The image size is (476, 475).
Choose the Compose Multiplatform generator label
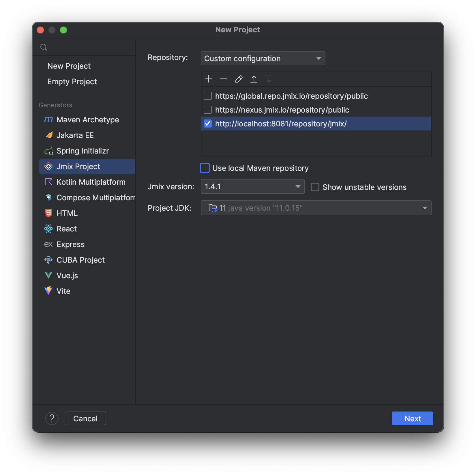click(96, 197)
